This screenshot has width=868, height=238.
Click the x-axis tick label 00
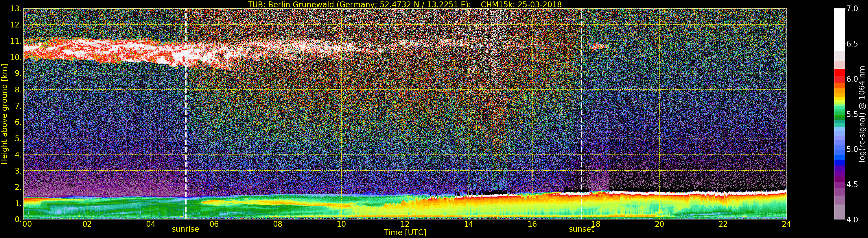tap(27, 224)
